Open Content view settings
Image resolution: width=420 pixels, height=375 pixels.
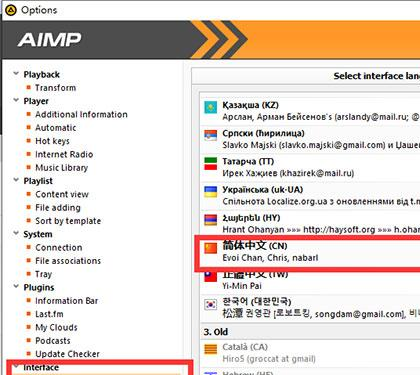pos(62,194)
